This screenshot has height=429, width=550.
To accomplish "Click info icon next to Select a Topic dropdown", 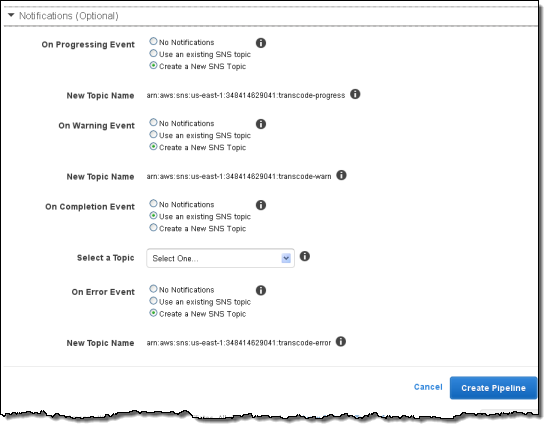I will click(x=304, y=256).
